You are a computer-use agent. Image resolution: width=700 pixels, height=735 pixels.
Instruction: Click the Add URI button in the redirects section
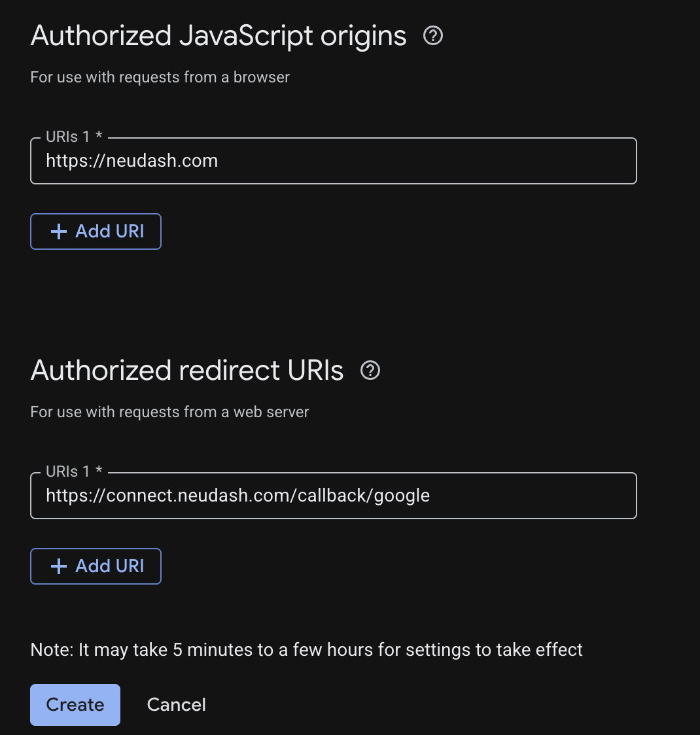point(96,566)
